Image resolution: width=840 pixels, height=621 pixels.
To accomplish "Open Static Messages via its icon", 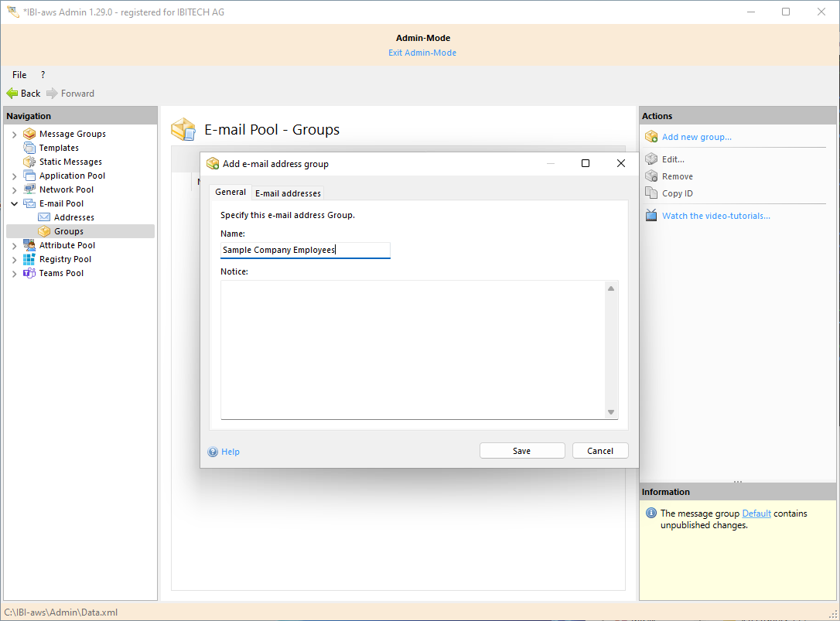I will [29, 162].
